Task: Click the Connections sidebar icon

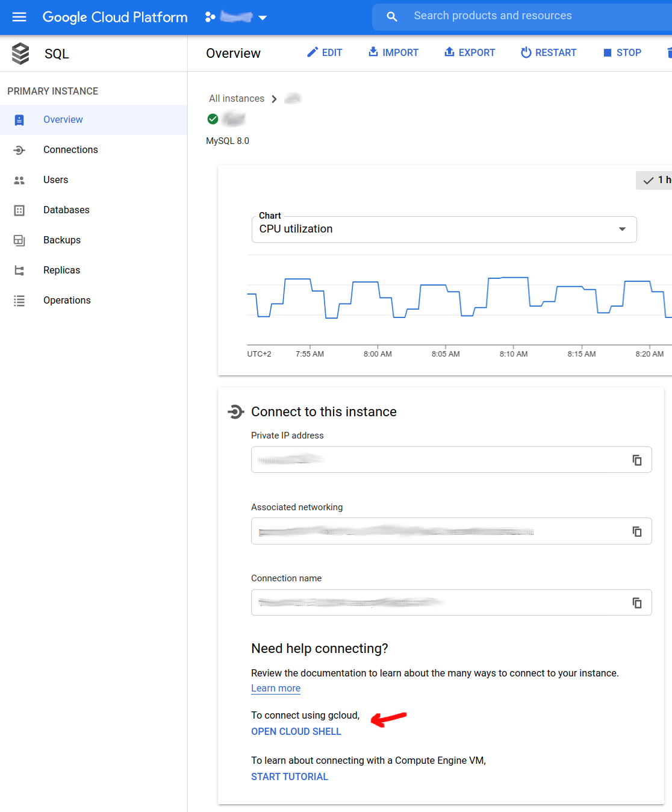Action: pyautogui.click(x=19, y=150)
